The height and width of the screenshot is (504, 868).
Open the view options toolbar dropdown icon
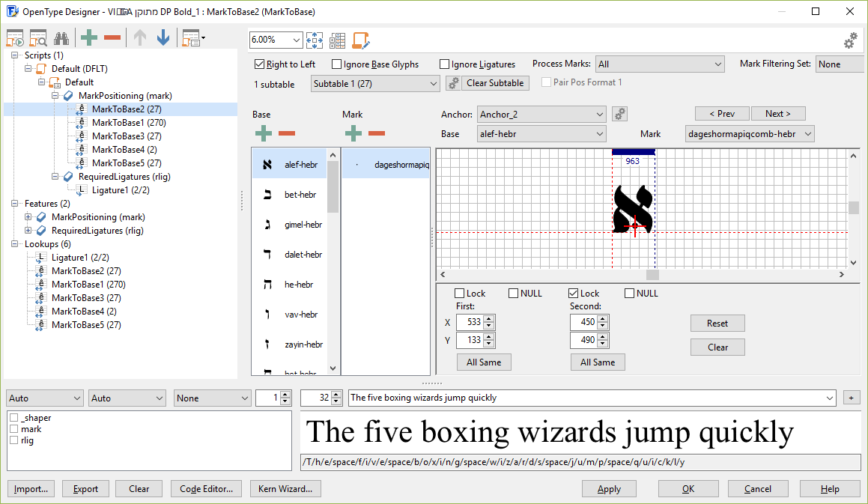point(193,38)
